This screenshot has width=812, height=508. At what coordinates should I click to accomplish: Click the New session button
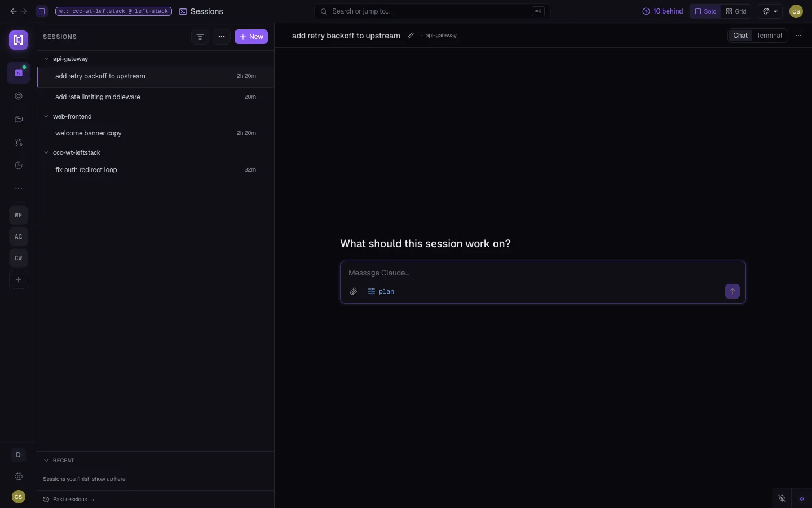251,37
